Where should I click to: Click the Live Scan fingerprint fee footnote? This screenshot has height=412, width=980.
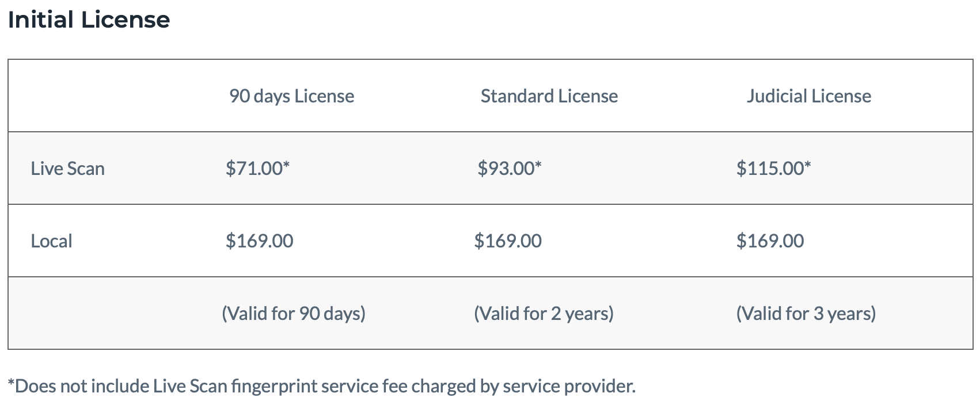pyautogui.click(x=321, y=386)
